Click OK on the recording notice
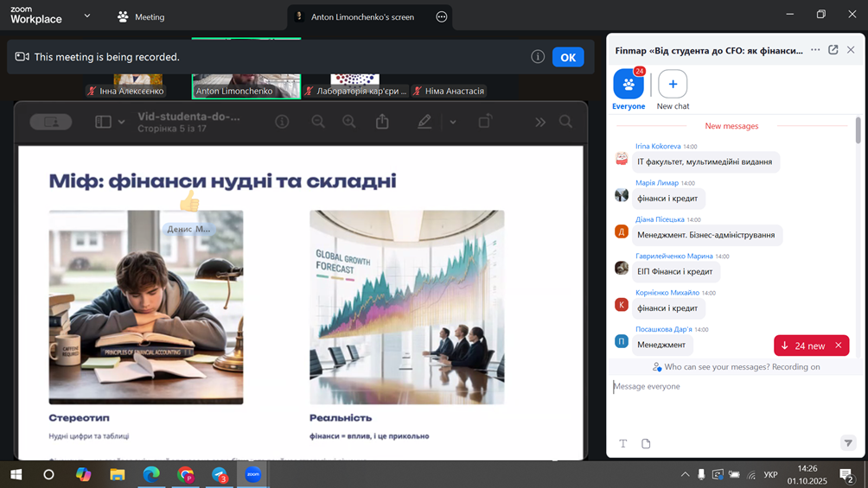The image size is (868, 488). (568, 57)
